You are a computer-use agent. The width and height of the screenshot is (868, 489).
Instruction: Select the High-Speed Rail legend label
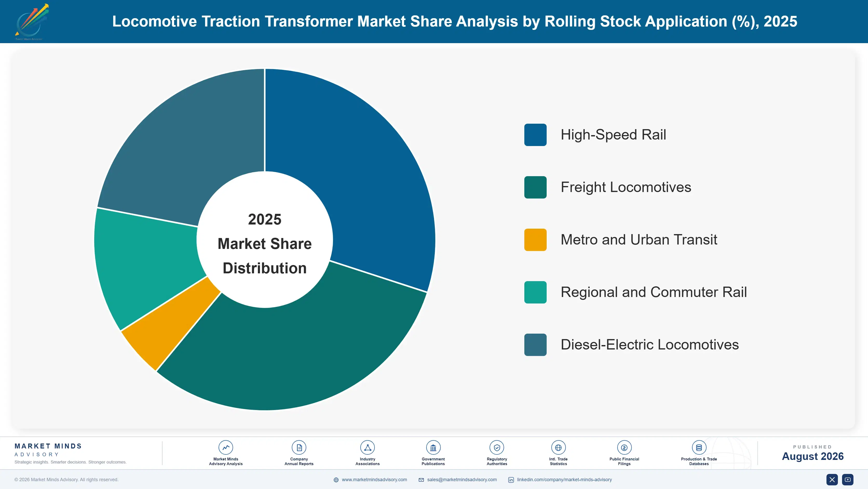[x=613, y=135]
